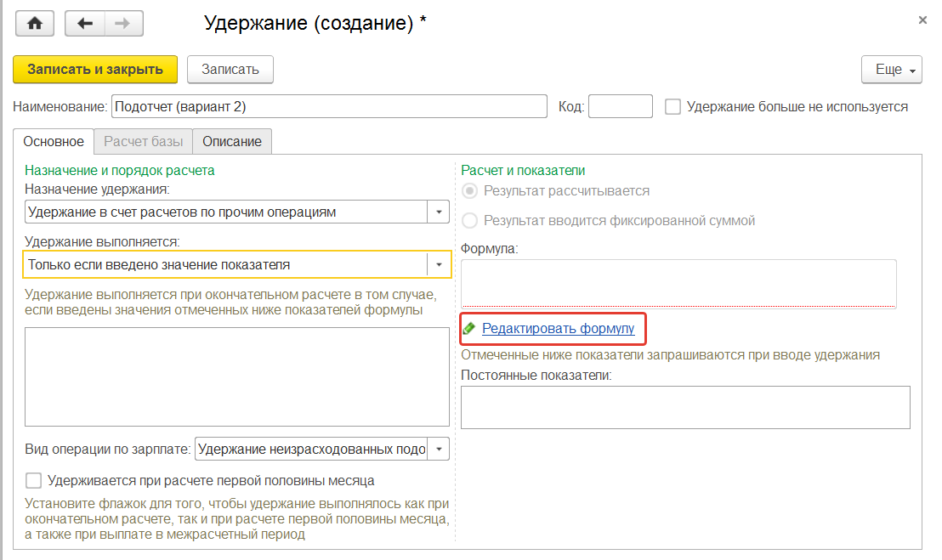Click the 'Наименование' text field
Viewport: 942px width, 560px height.
click(329, 107)
